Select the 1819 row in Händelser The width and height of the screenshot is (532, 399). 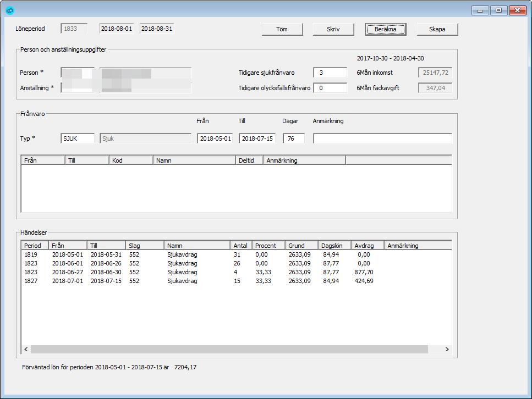click(237, 254)
